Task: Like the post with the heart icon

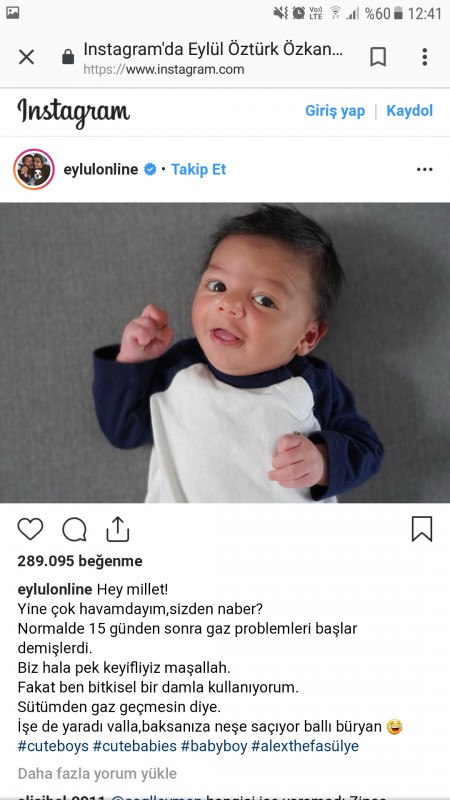Action: [31, 529]
